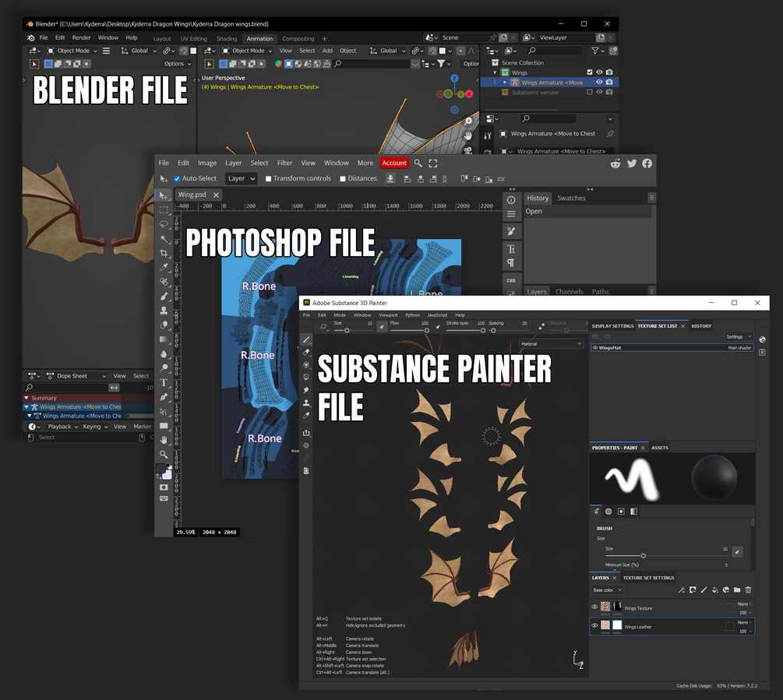Image resolution: width=783 pixels, height=700 pixels.
Task: Select the Clone Stamp tool in Photoshop toolbar
Action: [164, 311]
